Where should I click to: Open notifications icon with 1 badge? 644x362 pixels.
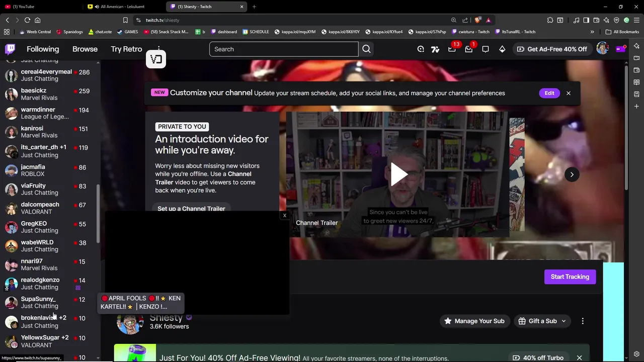tap(468, 49)
